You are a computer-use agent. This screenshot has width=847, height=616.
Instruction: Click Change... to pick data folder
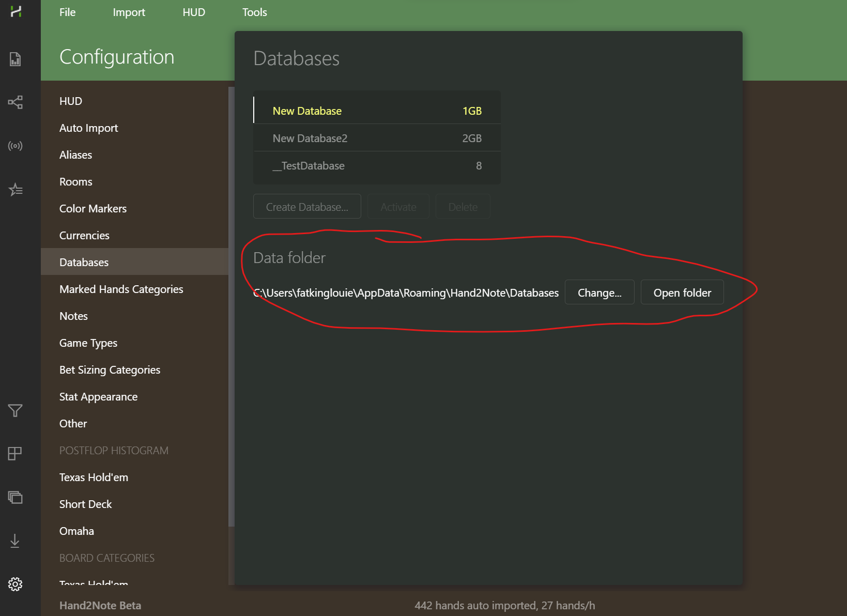click(599, 292)
